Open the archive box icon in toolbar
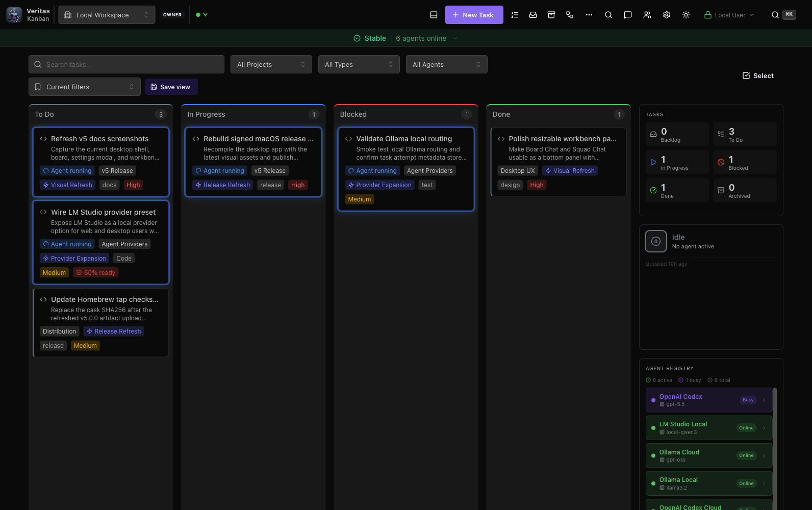Viewport: 812px width, 510px height. 551,15
